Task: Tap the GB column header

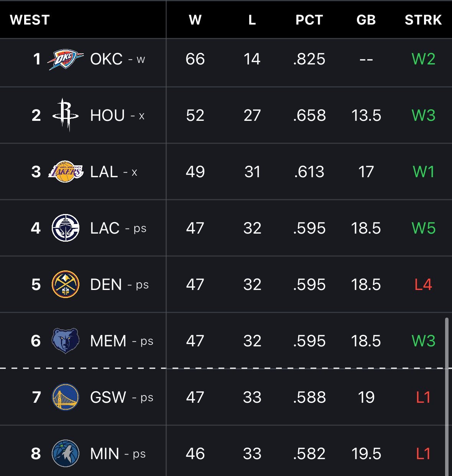Action: click(366, 20)
